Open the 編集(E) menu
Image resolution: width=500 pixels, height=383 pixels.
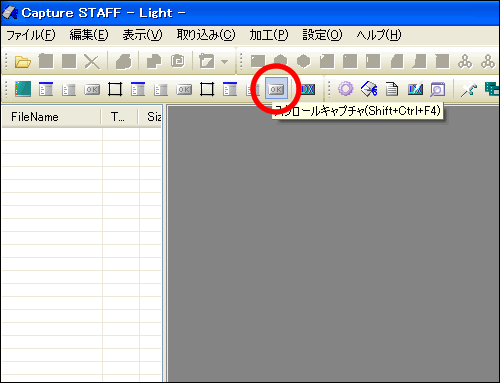pos(89,35)
